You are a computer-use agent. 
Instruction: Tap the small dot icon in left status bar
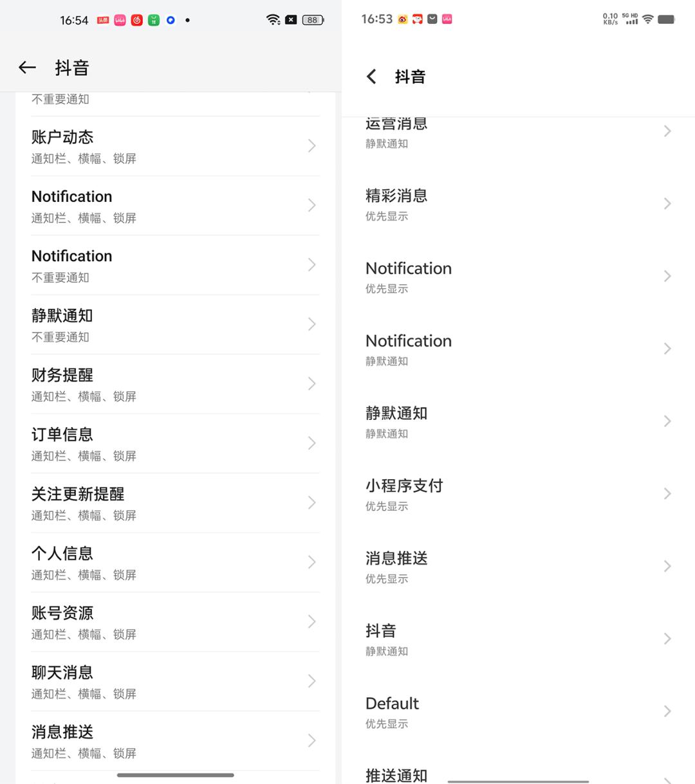[187, 20]
